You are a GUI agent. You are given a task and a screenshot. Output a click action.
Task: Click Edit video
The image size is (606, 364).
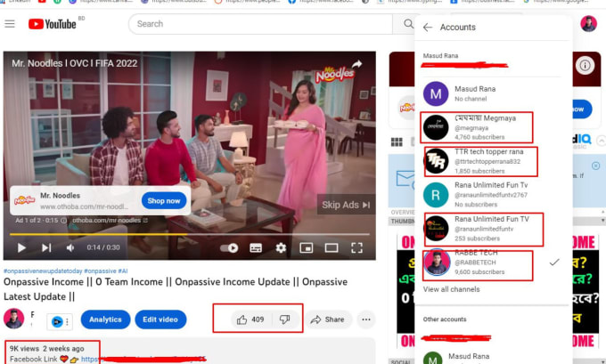click(x=160, y=320)
